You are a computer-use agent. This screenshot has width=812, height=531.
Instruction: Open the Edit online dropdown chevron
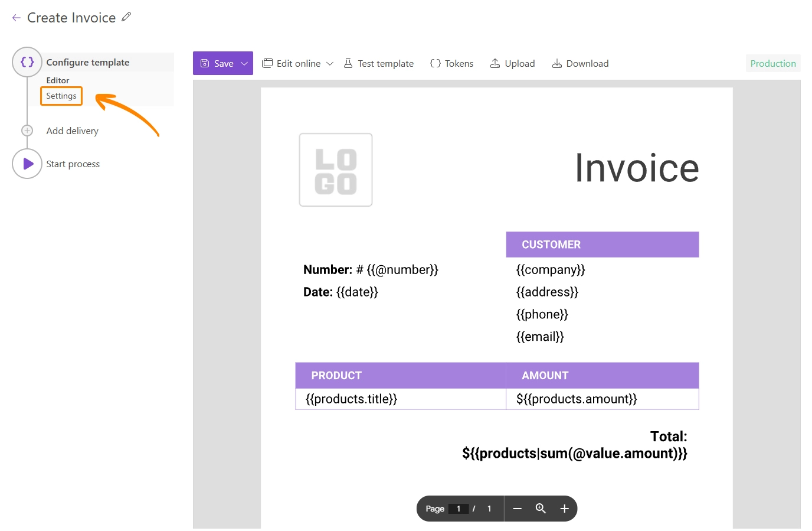(330, 64)
